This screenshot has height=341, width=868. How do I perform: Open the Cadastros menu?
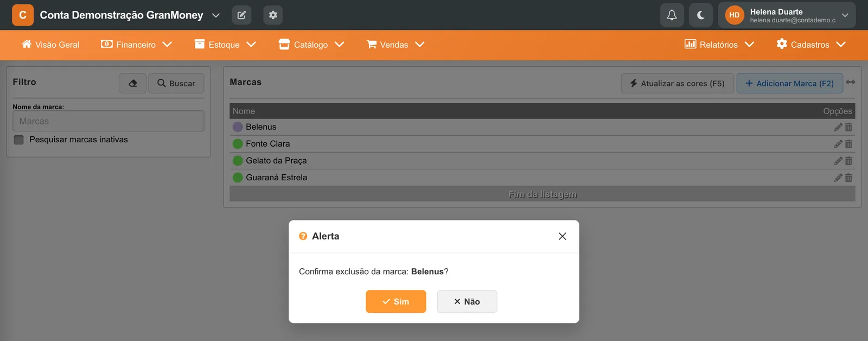click(x=811, y=45)
